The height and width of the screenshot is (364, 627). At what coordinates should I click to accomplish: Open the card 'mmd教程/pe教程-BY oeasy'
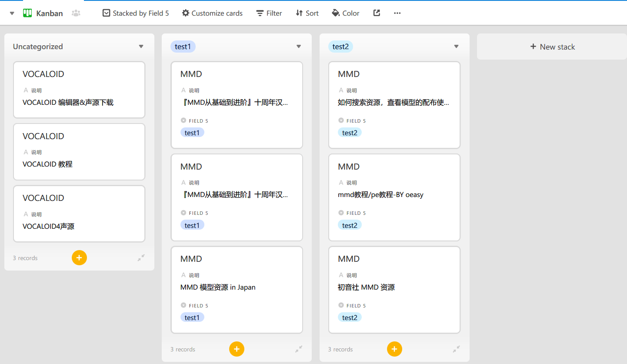point(394,197)
